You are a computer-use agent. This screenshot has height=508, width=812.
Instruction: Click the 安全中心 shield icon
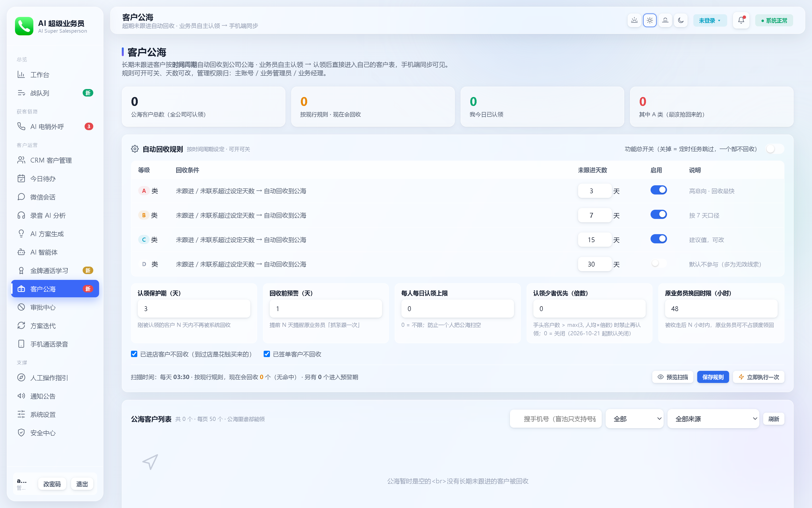pyautogui.click(x=21, y=433)
